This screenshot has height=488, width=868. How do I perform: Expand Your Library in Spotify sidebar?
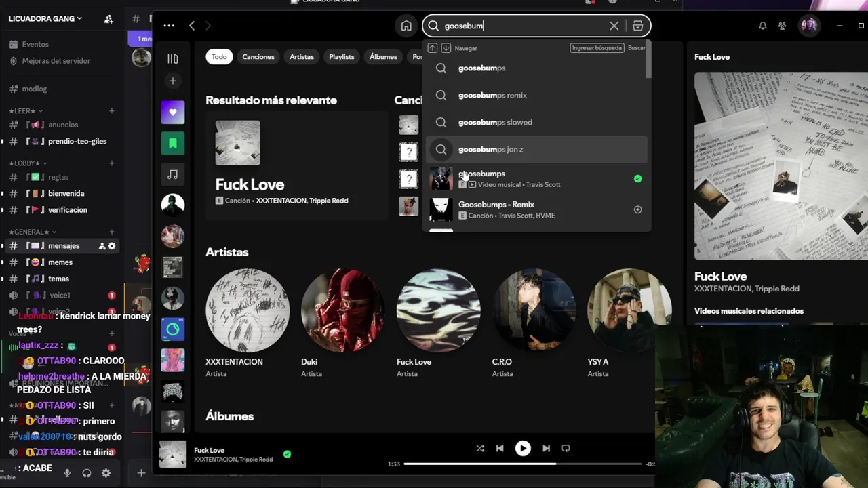point(173,59)
